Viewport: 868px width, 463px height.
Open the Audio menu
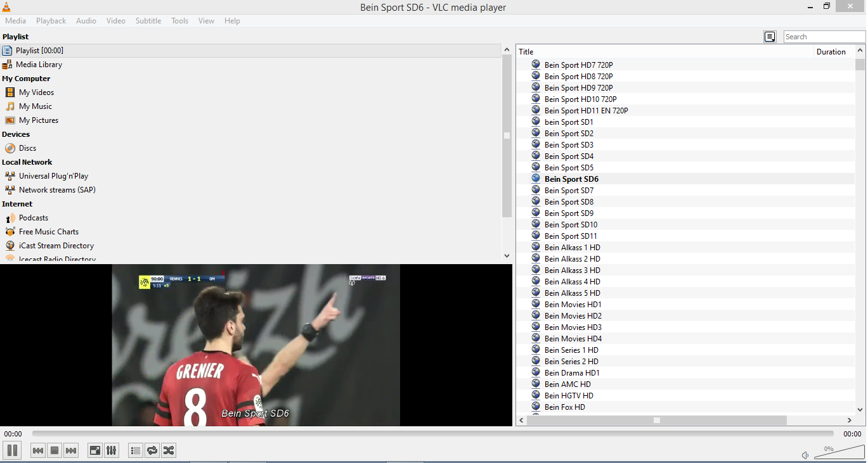click(86, 21)
